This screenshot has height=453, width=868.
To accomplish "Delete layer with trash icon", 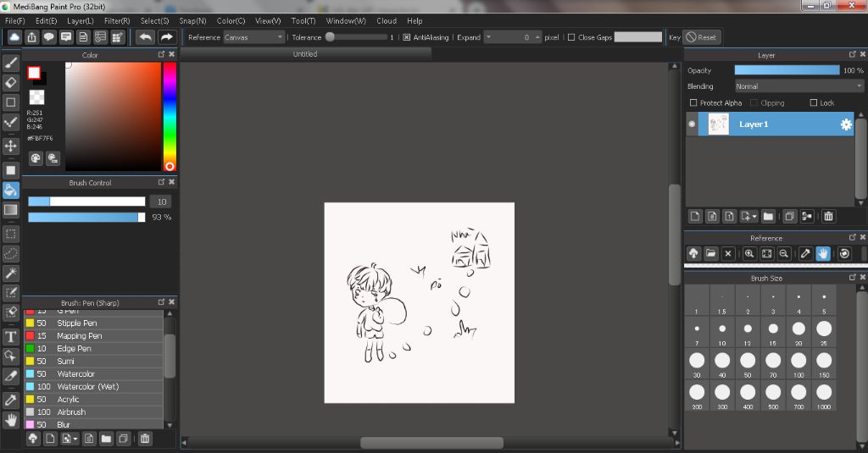I will click(x=828, y=216).
